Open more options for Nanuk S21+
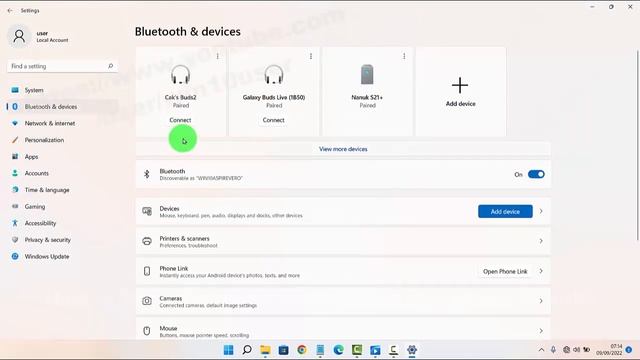 [x=404, y=56]
